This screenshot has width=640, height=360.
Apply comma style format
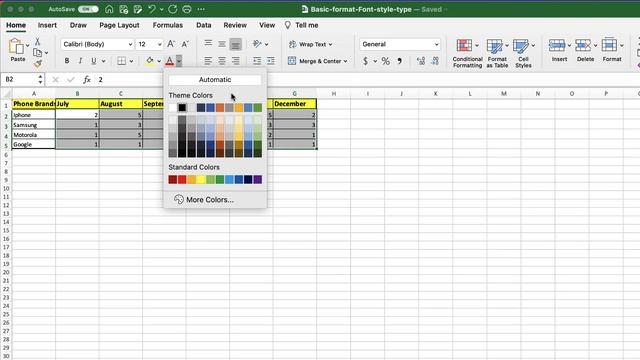[400, 61]
